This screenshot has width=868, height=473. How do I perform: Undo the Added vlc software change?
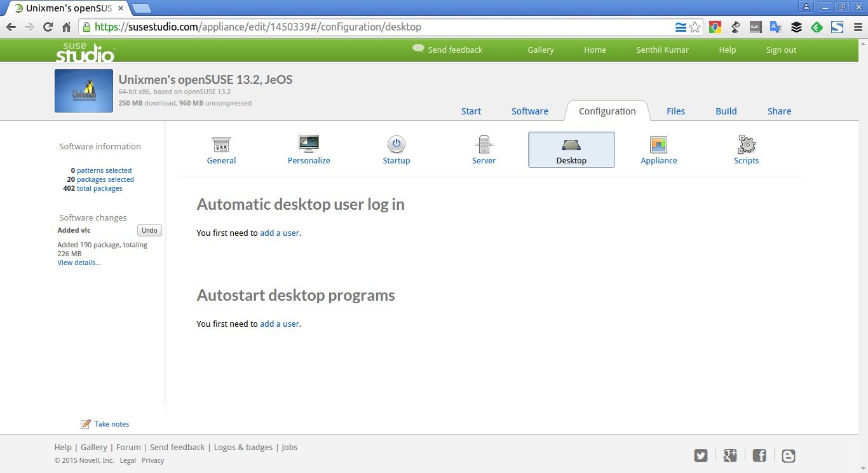tap(149, 230)
